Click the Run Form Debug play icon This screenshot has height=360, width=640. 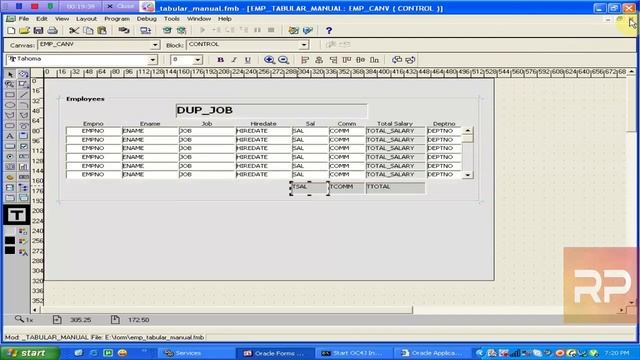[x=202, y=30]
